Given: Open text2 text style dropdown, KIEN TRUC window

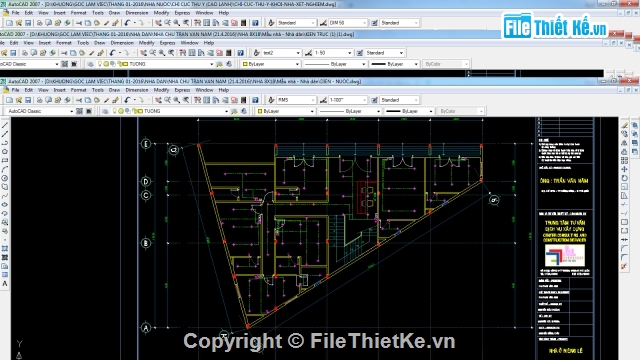Looking at the screenshot, I should click(298, 53).
